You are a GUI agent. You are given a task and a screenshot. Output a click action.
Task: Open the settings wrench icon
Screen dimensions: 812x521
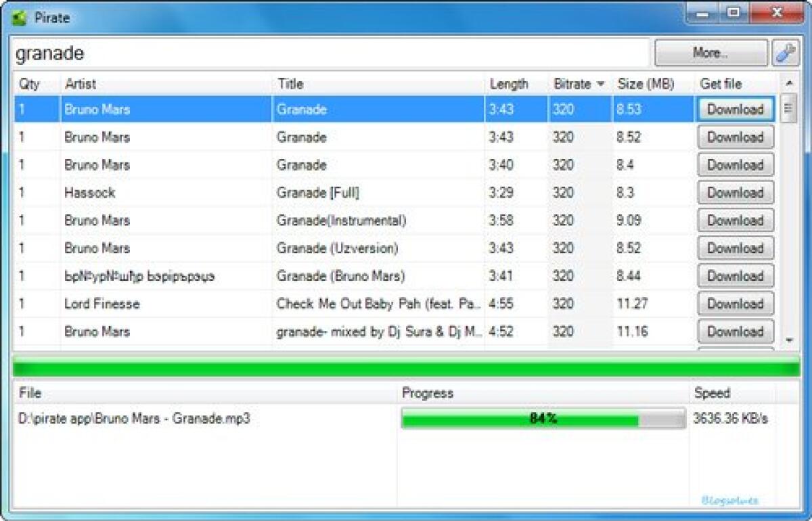tap(784, 52)
